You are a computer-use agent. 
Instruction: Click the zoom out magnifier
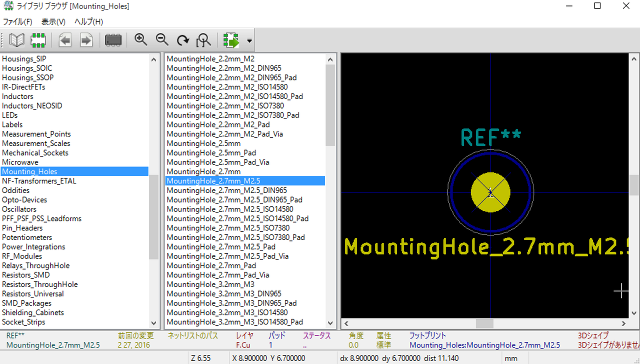point(162,40)
